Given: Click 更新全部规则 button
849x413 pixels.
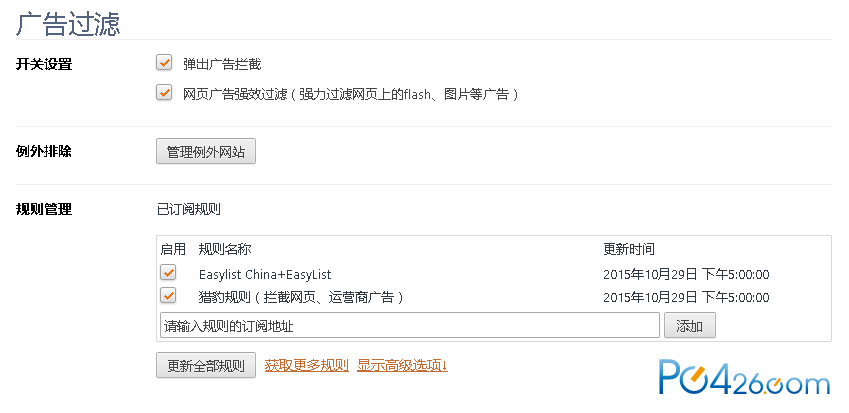Looking at the screenshot, I should click(x=206, y=366).
